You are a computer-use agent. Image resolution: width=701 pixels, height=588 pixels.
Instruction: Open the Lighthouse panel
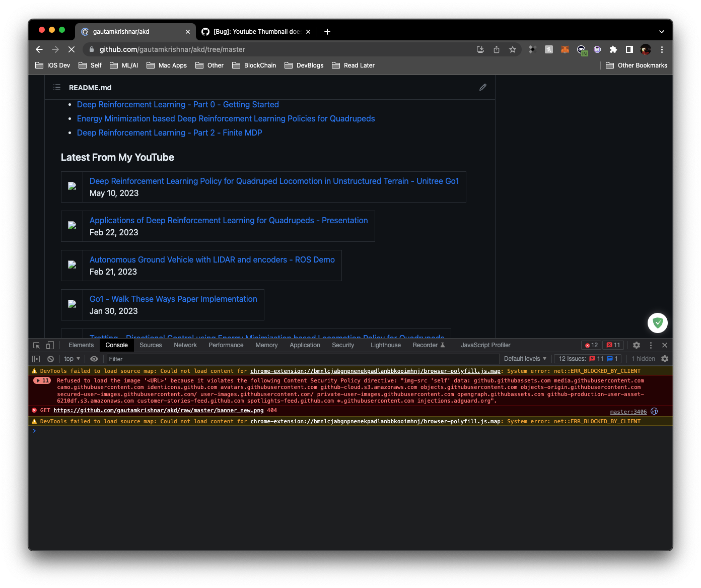[x=385, y=345]
